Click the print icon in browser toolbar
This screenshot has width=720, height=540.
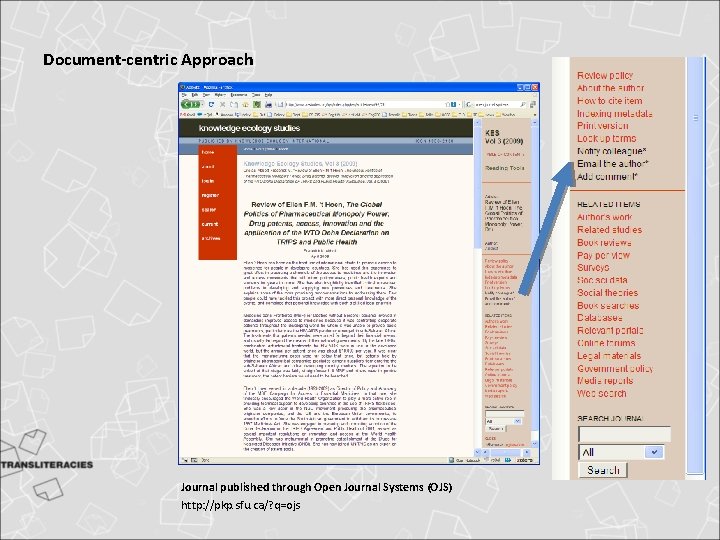click(268, 105)
